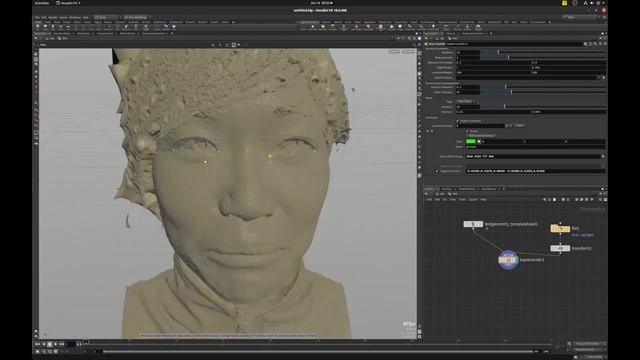Open the Layout menu in network editor
Viewport: 640px width, 360px height.
point(473,200)
